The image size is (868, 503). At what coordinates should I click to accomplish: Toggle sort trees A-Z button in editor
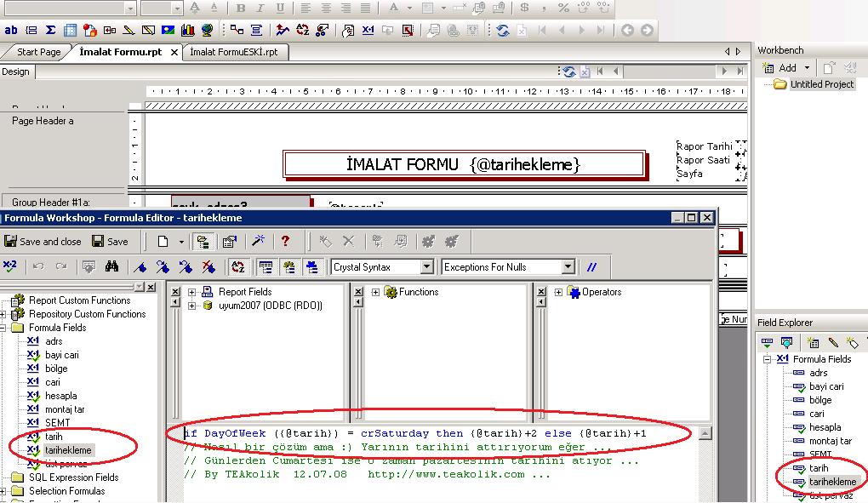[238, 266]
